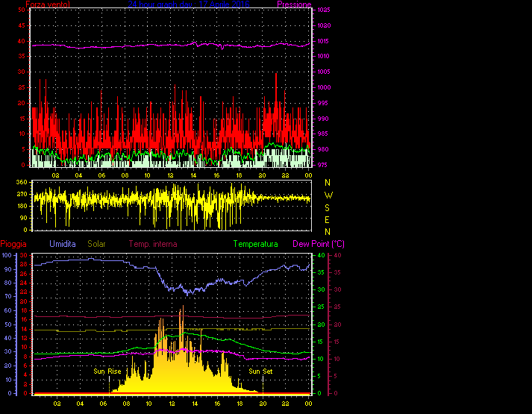Click the 16 value on red rain scale

click(24, 319)
